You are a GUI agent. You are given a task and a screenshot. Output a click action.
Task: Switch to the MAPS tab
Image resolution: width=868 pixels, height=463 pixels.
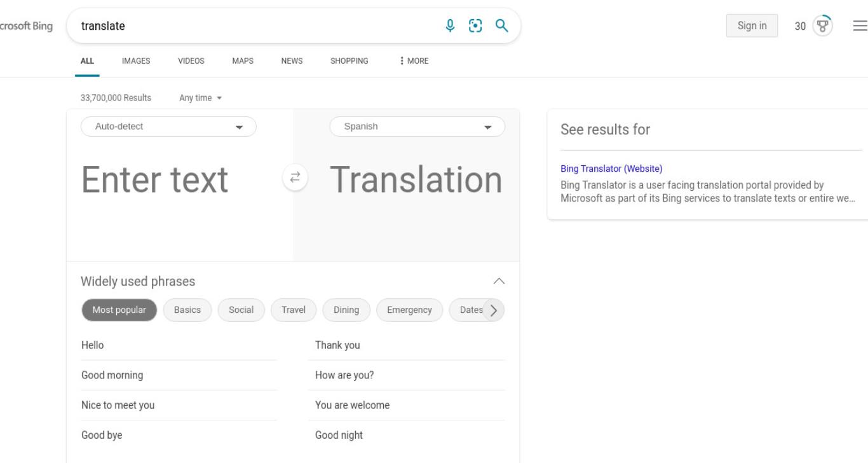(243, 61)
